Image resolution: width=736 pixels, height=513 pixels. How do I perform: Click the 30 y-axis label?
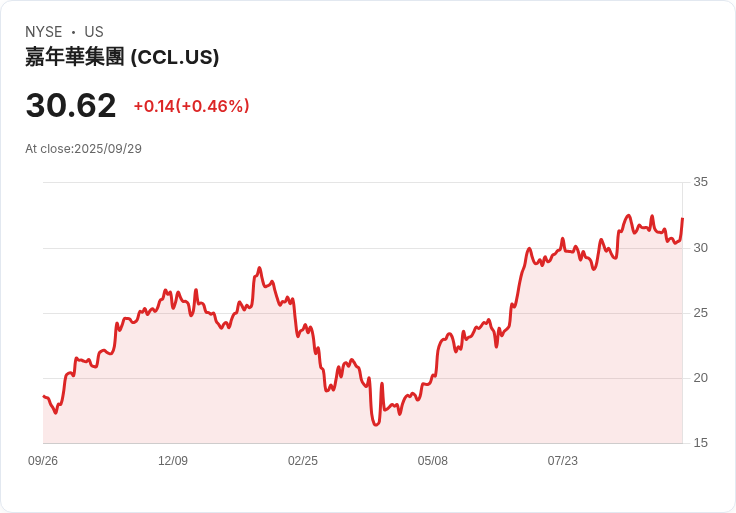click(700, 248)
